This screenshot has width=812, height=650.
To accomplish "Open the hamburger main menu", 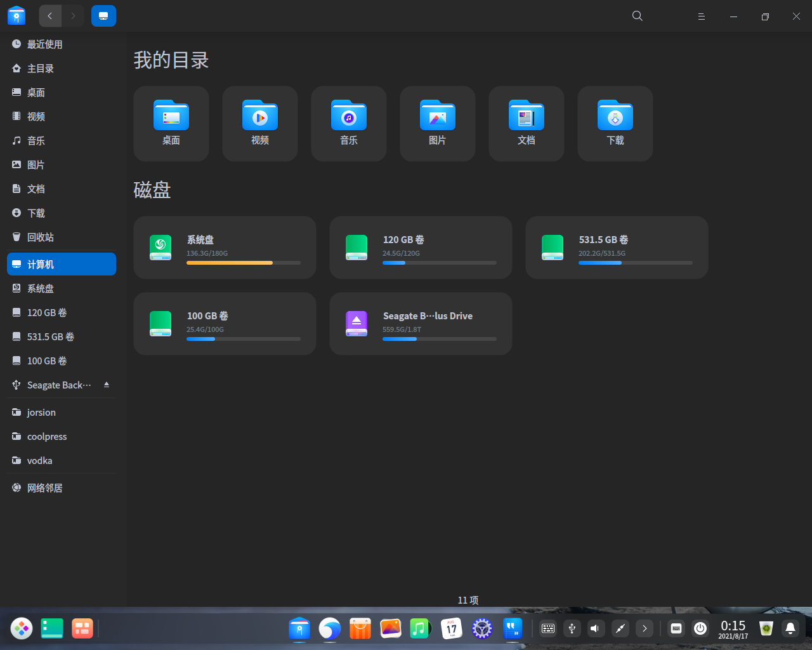I will (702, 17).
